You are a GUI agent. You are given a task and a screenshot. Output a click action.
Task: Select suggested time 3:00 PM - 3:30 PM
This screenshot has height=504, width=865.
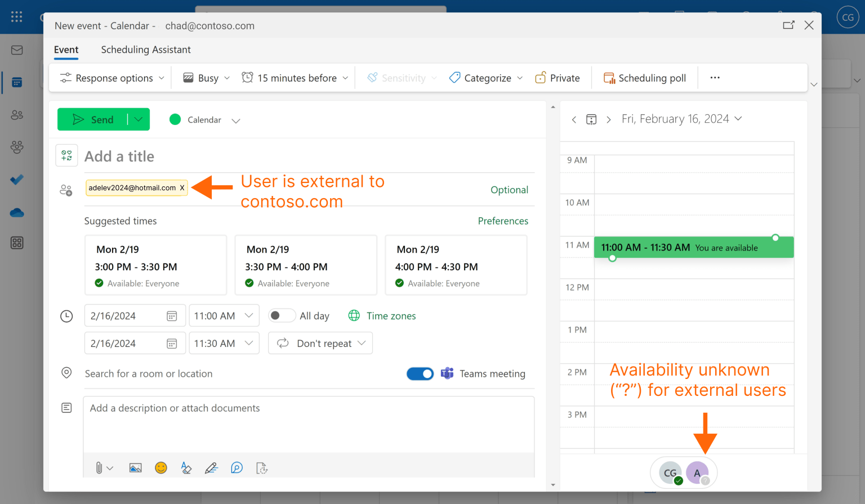156,265
